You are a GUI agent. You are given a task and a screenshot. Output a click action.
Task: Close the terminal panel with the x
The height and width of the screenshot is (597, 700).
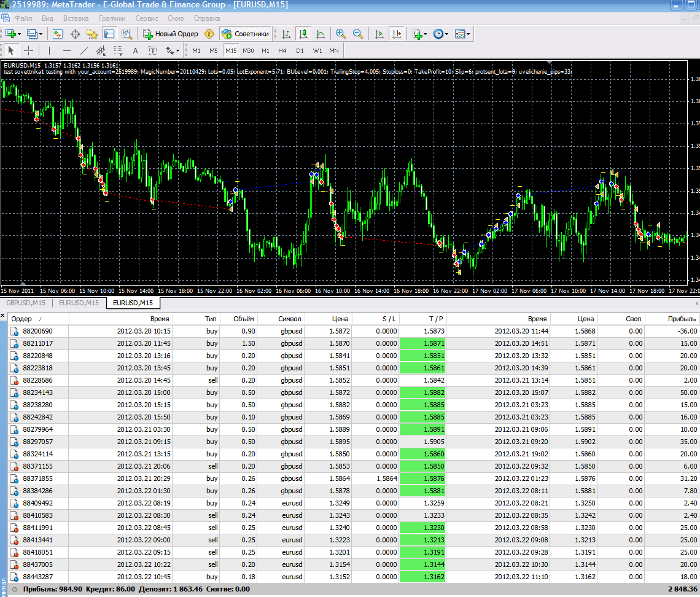pos(2,316)
